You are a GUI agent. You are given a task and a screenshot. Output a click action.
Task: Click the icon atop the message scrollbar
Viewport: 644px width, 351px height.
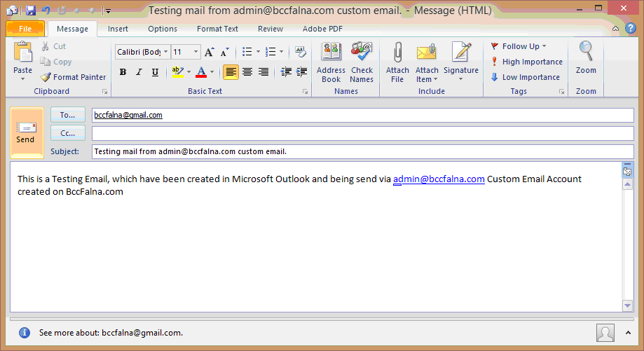pyautogui.click(x=627, y=171)
